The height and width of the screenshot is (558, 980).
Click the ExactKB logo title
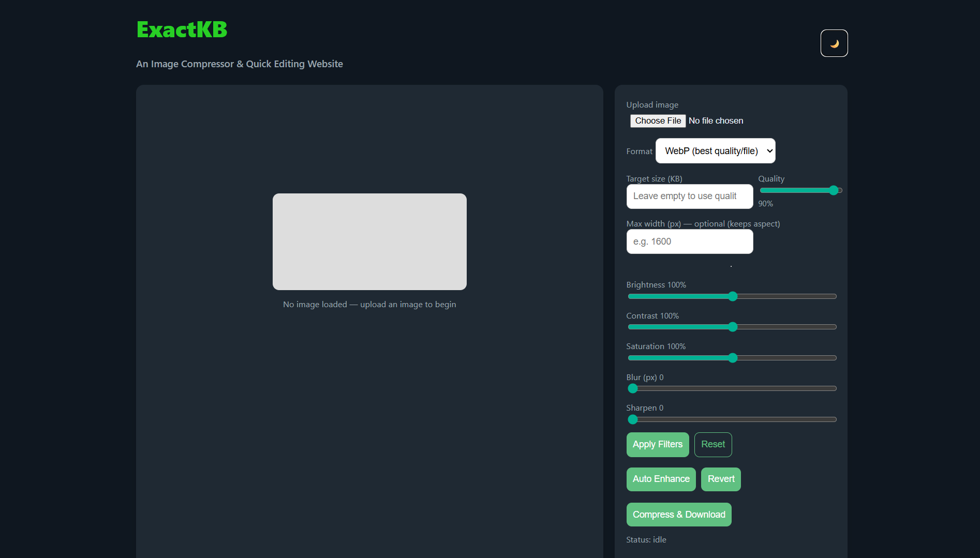(182, 29)
